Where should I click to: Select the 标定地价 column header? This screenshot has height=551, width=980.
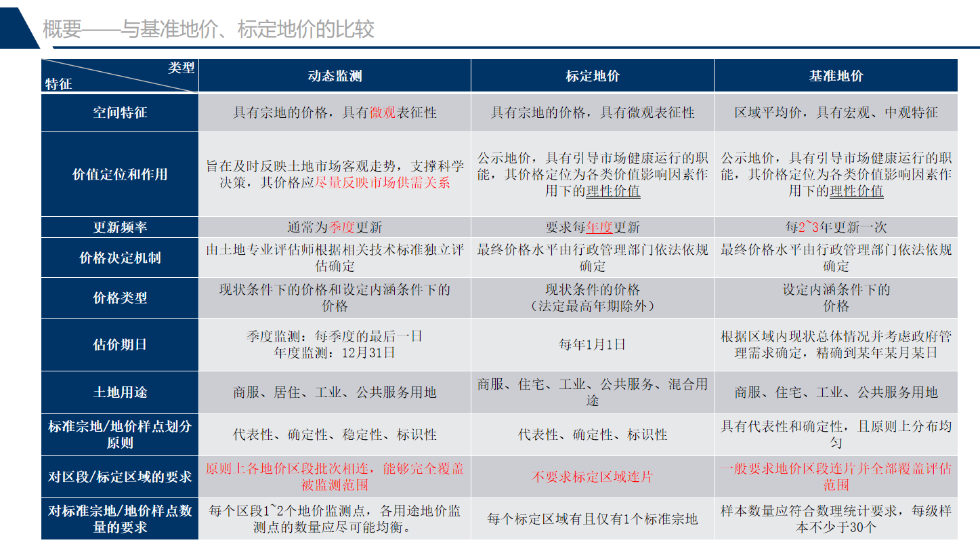[x=593, y=76]
